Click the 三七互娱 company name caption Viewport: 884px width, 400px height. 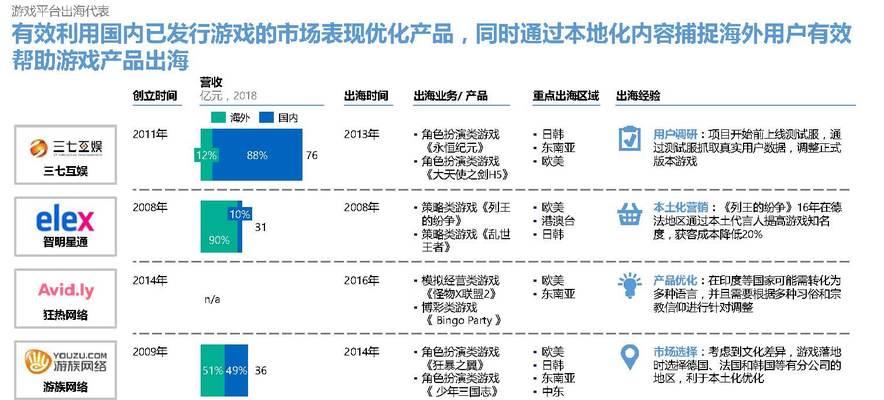click(65, 171)
